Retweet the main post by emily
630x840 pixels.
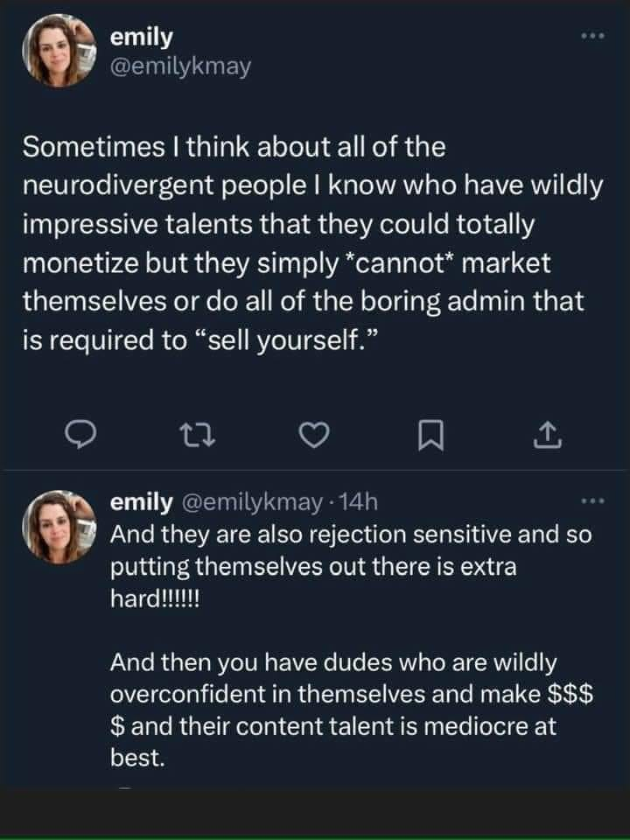point(197,435)
